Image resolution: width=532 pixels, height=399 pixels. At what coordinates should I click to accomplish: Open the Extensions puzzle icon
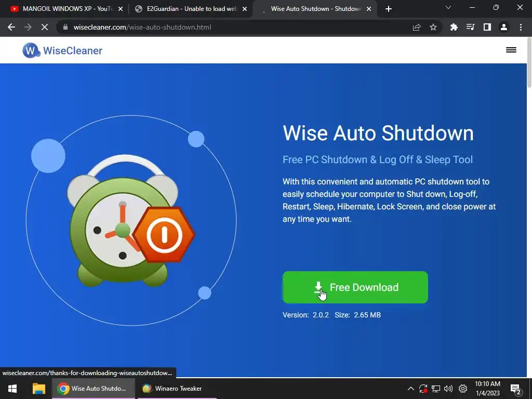[454, 27]
